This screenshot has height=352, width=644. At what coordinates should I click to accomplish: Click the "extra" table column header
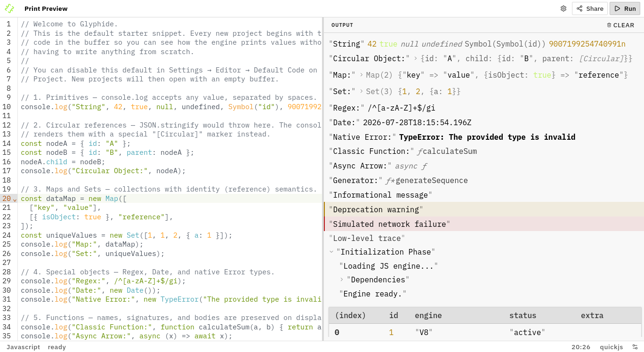click(x=592, y=315)
